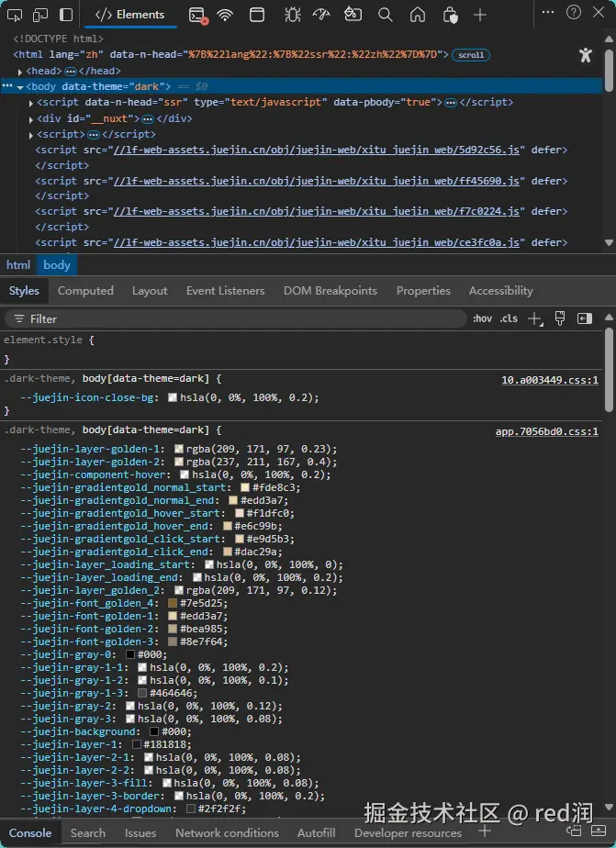Open the 10.a003449.css:1 source link
The width and height of the screenshot is (616, 848).
[550, 380]
